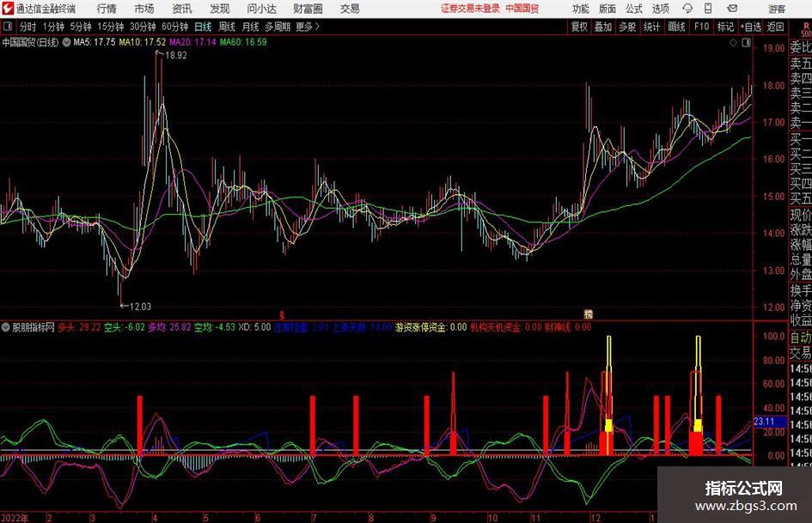Click the diamond icon above the price axis
Screen dimensions: 812x523
(x=733, y=43)
